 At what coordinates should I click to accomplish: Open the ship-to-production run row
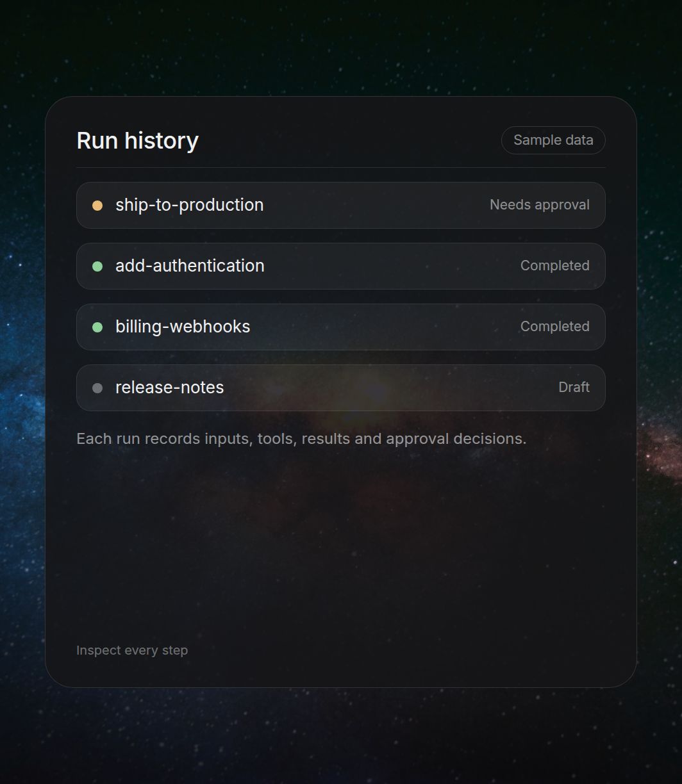(341, 205)
